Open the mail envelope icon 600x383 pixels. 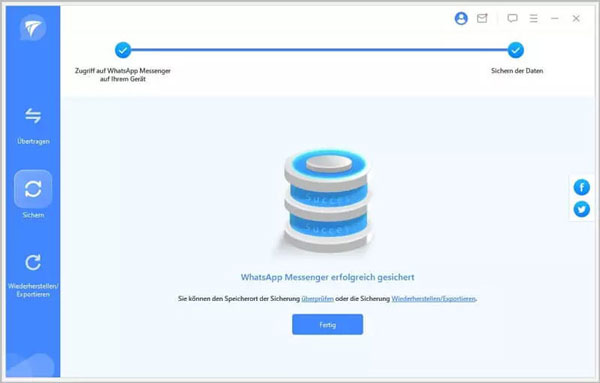tap(482, 18)
